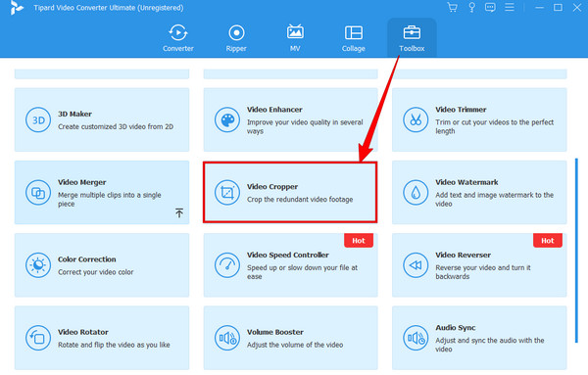Click the window title "Tipard Video Converter Ultimate"
This screenshot has height=375, width=588.
[x=109, y=8]
